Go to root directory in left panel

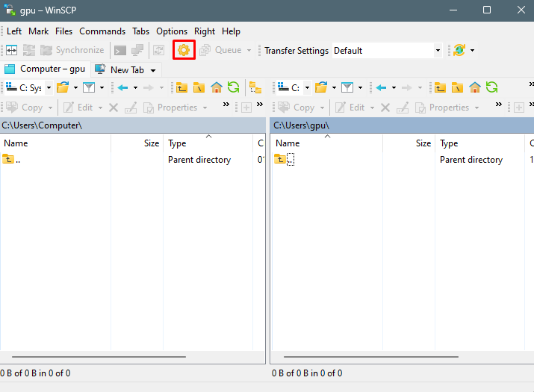(199, 87)
